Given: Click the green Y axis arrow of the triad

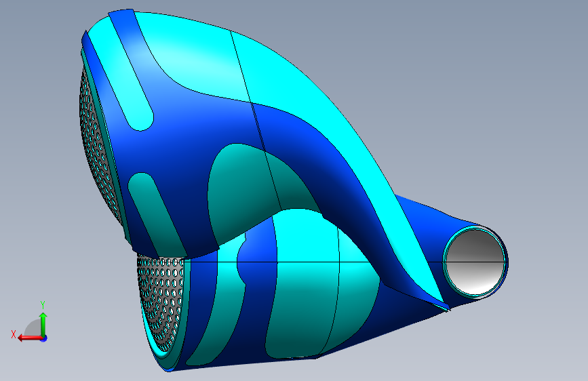Looking at the screenshot, I should (x=43, y=323).
